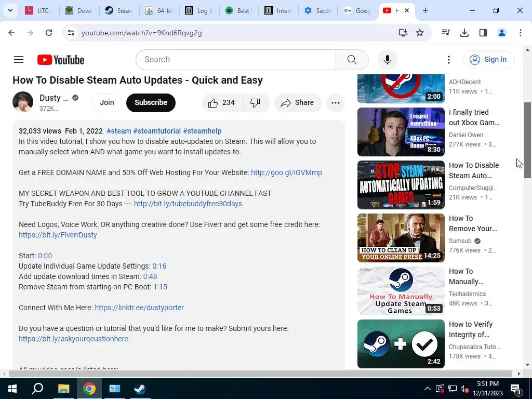Open the tubebuddyfree30days link
532x399 pixels.
coord(188,204)
